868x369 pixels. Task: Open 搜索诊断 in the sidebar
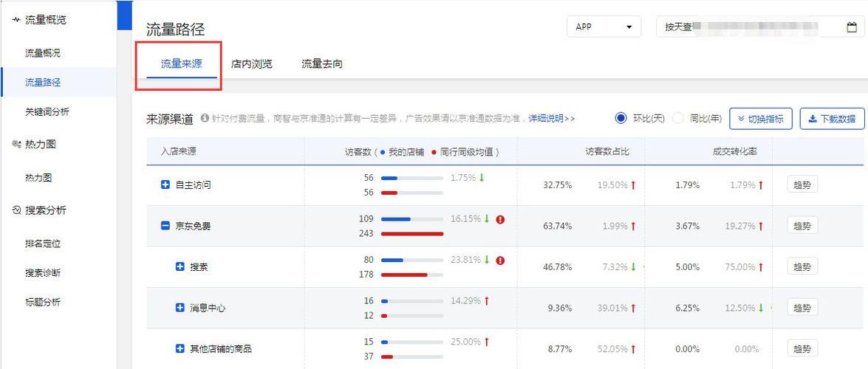point(43,273)
